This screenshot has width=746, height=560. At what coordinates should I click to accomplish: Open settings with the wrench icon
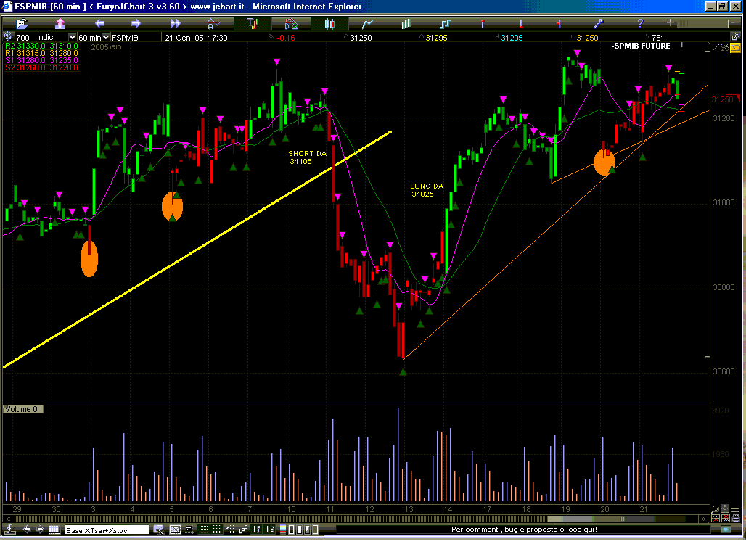(x=599, y=23)
